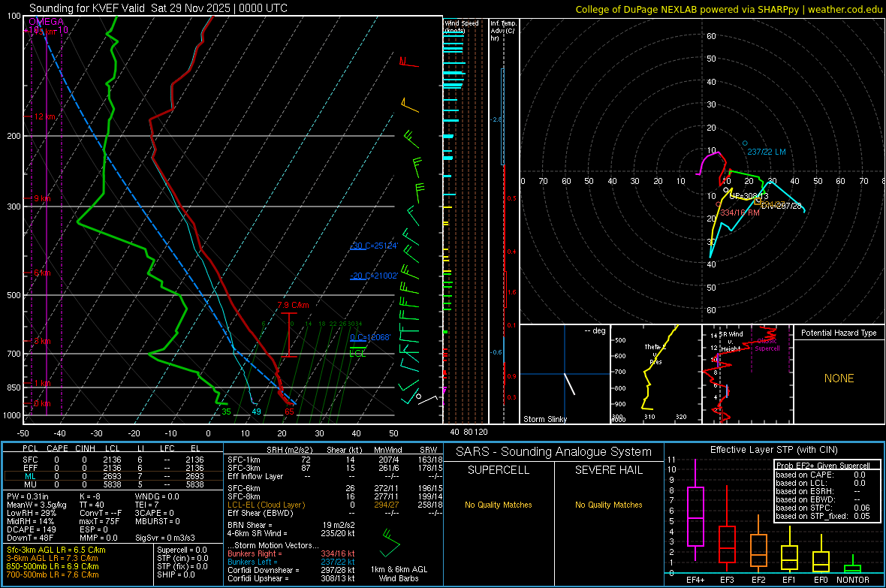
Task: Click the SARS - Sounding Analogue System heading
Action: pyautogui.click(x=554, y=452)
